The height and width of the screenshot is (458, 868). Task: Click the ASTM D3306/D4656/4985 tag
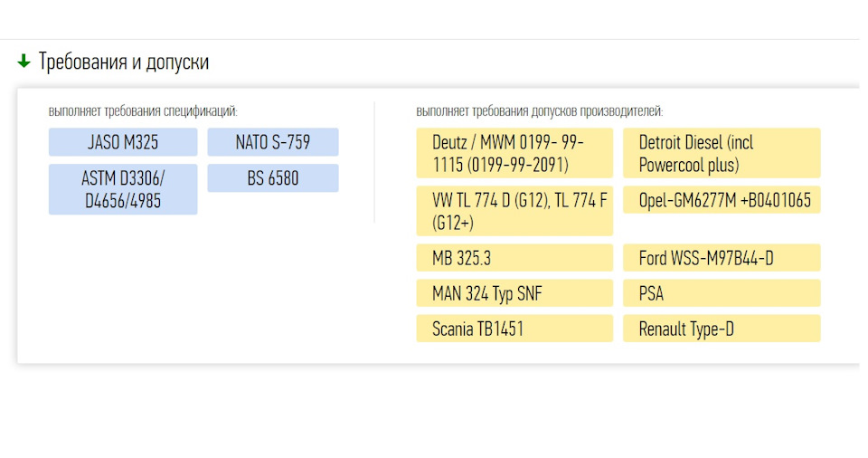click(123, 189)
